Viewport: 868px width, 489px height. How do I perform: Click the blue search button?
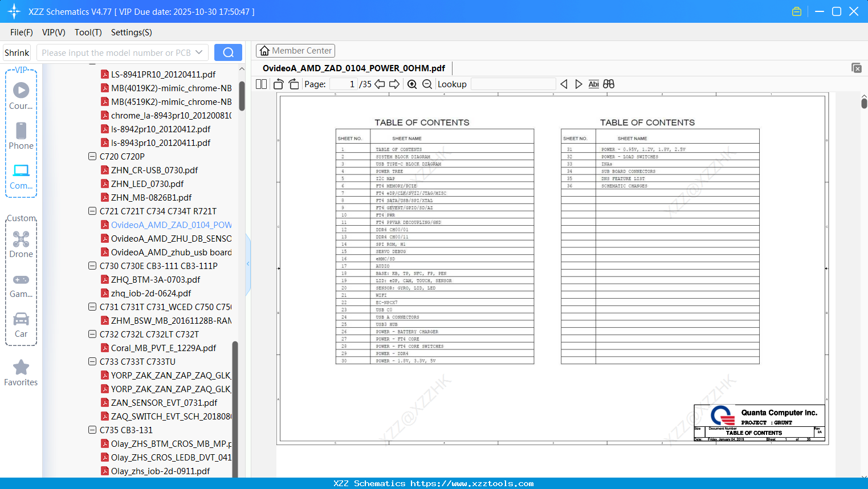click(x=228, y=52)
